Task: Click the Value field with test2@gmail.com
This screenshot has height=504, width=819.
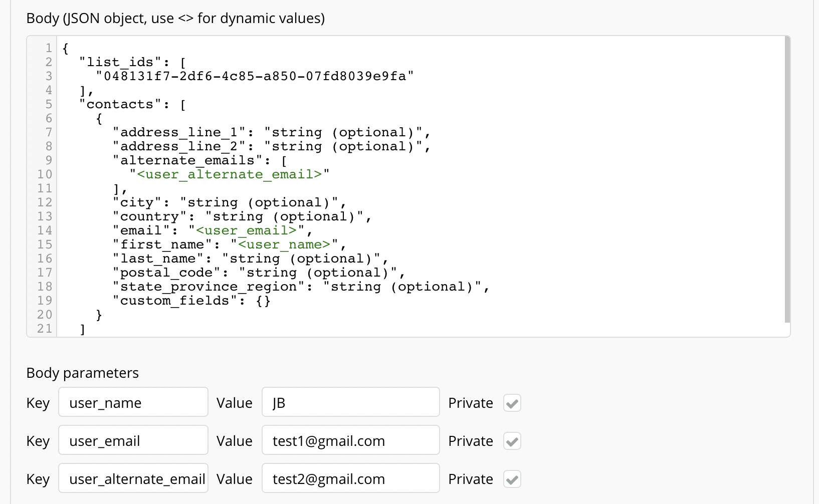Action: 350,479
